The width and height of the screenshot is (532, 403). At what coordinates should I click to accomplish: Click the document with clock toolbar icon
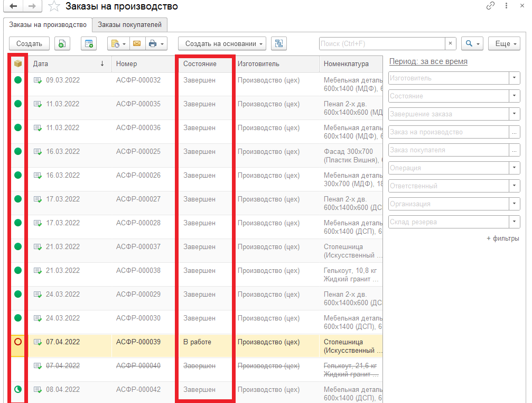click(x=118, y=43)
